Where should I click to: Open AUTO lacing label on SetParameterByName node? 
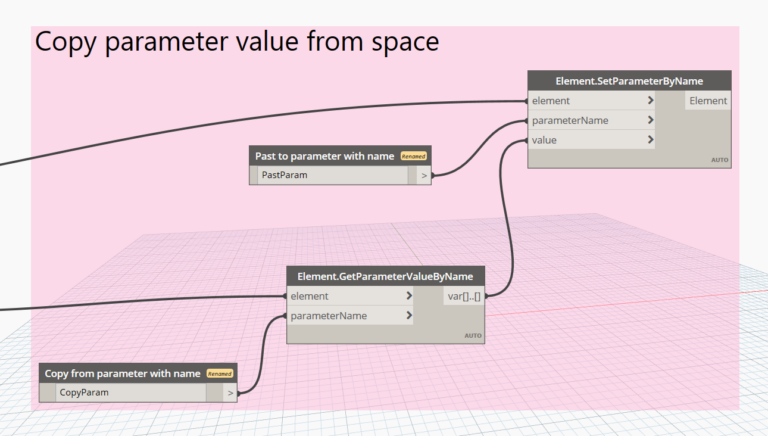pyautogui.click(x=720, y=160)
